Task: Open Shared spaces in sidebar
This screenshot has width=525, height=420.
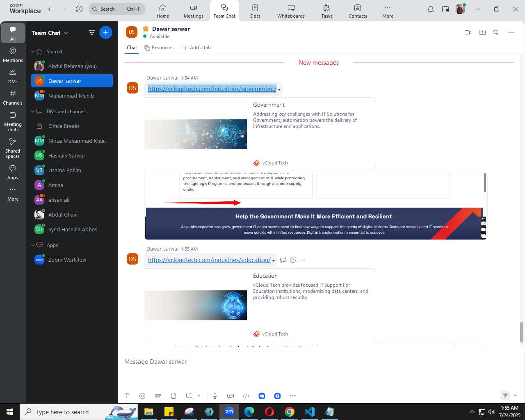Action: click(13, 148)
